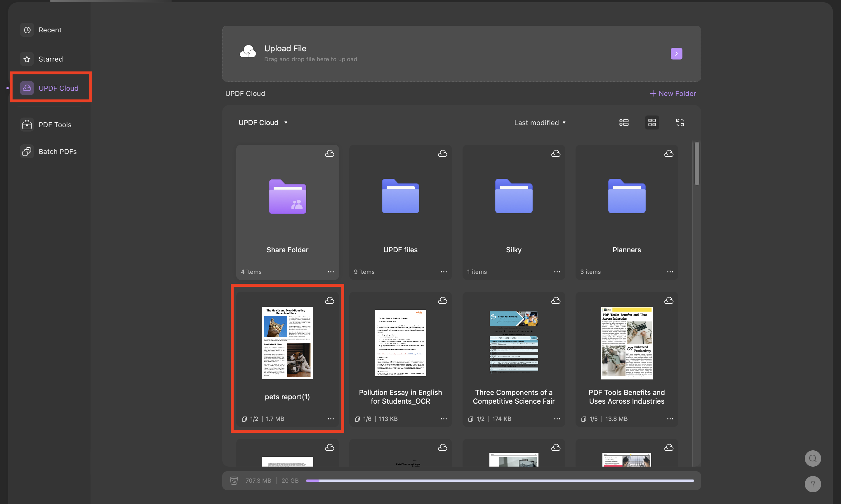841x504 pixels.
Task: Open the Last modified sort dropdown
Action: click(540, 122)
